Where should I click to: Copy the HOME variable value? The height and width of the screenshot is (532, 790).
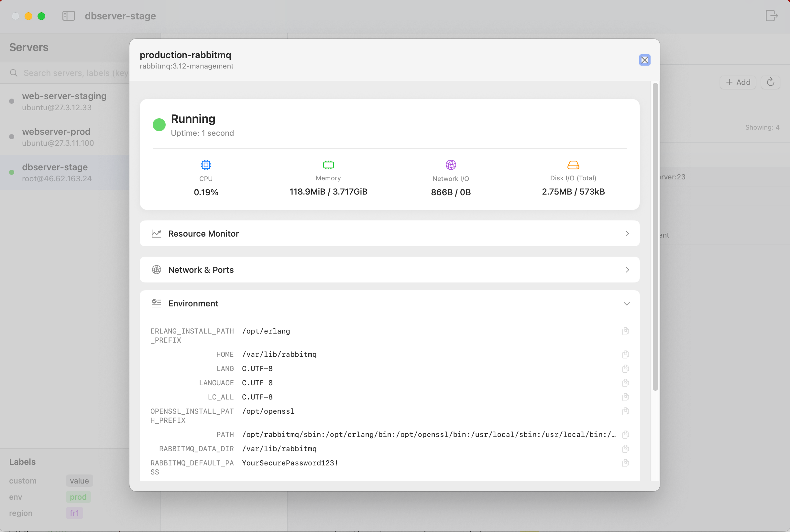click(x=625, y=355)
